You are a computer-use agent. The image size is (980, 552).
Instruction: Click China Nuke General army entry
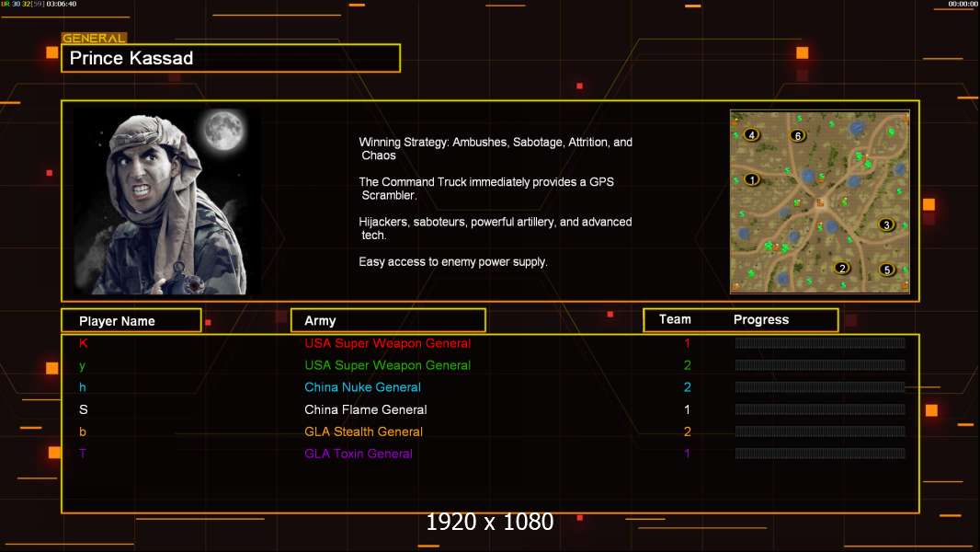362,387
